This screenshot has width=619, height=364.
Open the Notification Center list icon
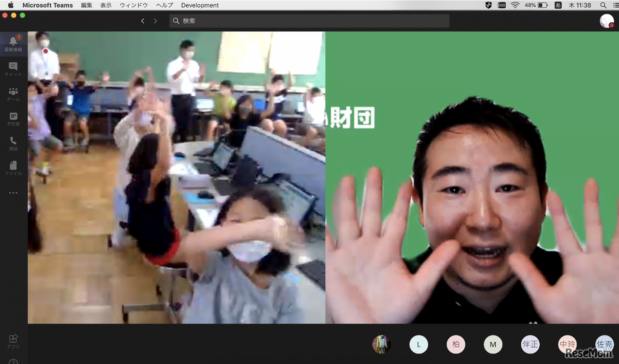point(617,5)
